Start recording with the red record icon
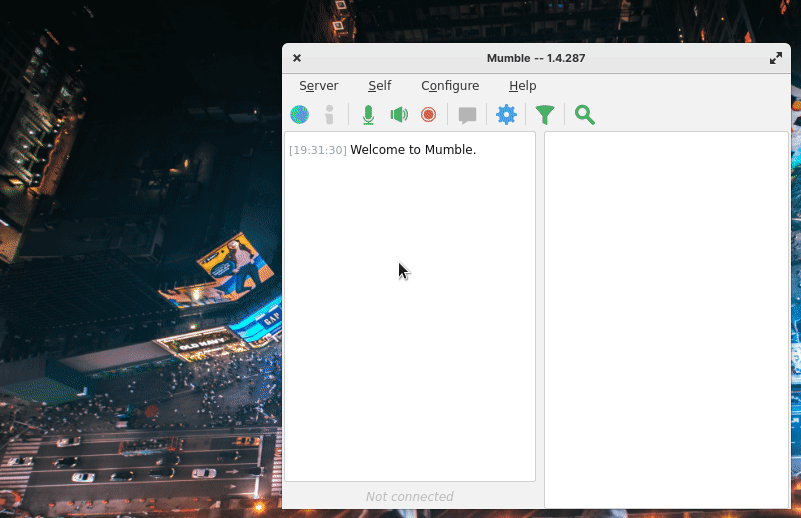The height and width of the screenshot is (518, 801). [429, 114]
